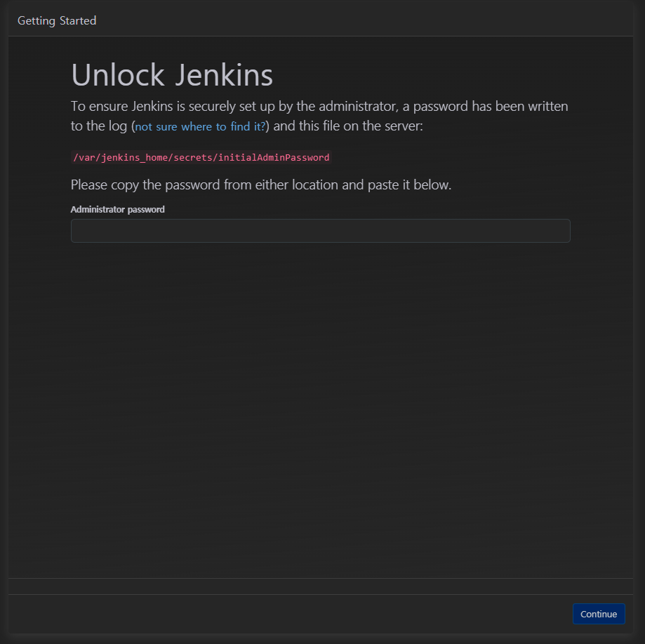The width and height of the screenshot is (645, 644).
Task: Click the Getting Started title
Action: pos(57,20)
